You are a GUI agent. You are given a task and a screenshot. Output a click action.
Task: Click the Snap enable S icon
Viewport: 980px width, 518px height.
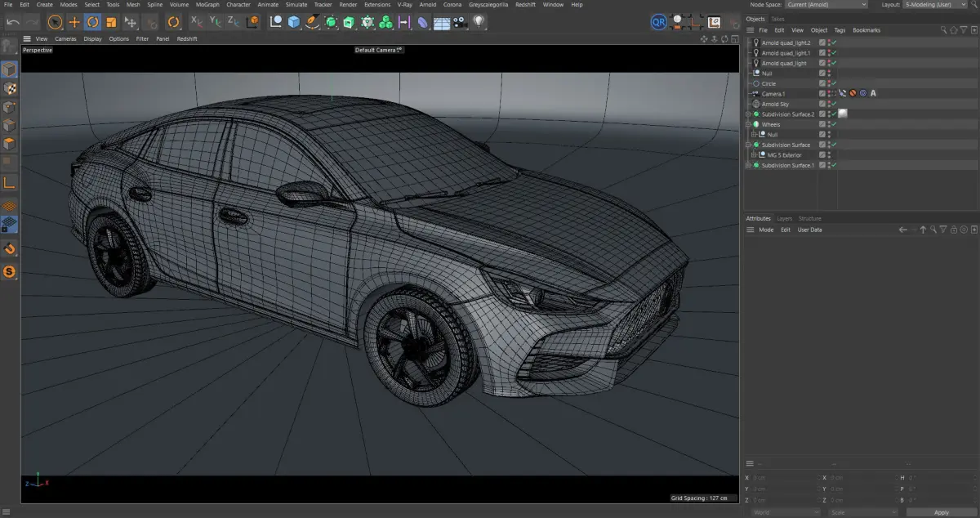point(10,271)
